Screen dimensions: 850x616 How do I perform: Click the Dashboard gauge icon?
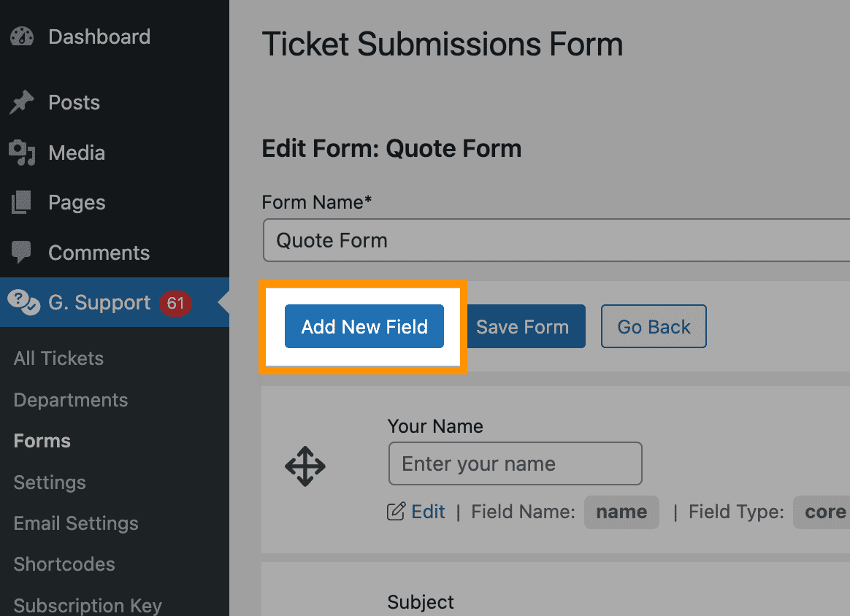pos(22,36)
